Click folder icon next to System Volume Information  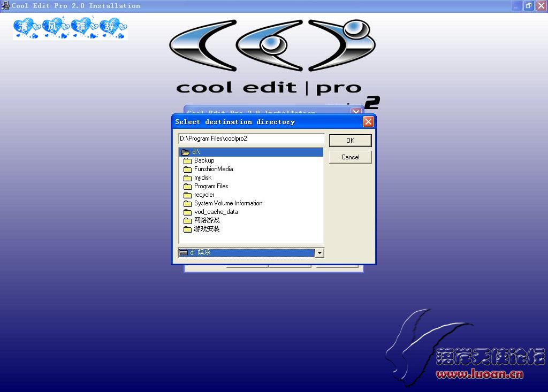tap(188, 204)
